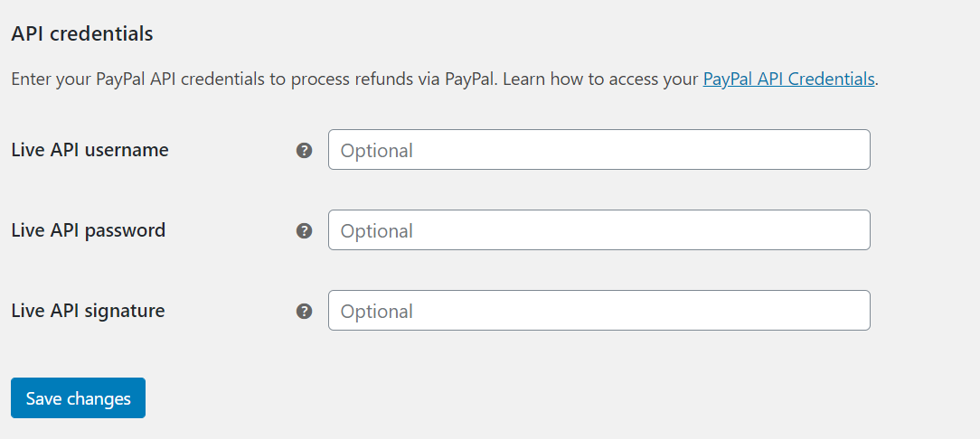The width and height of the screenshot is (980, 439).
Task: Submit the form via the blue Save changes button
Action: pos(78,398)
